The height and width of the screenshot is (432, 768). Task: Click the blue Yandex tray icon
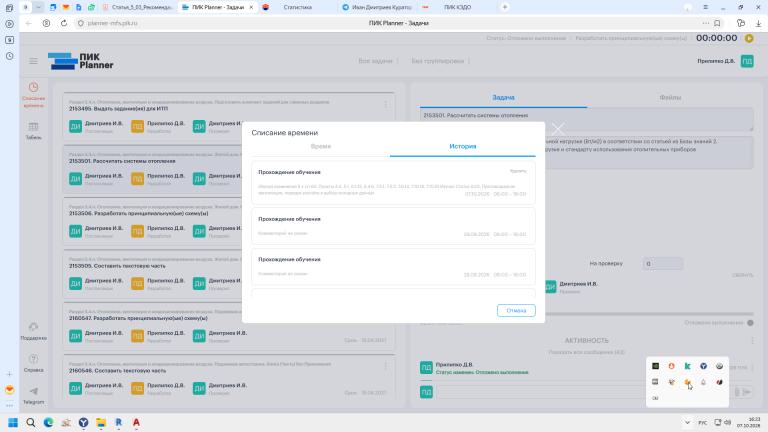click(x=703, y=366)
